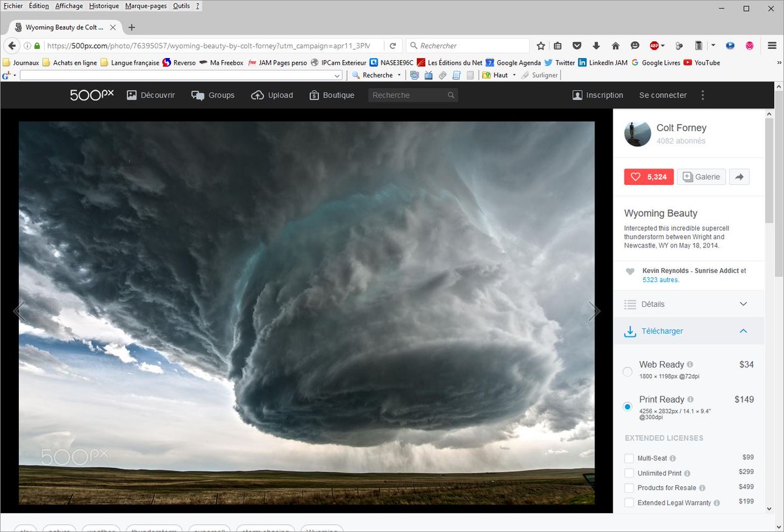Screen dimensions: 784x532
Task: Click the Products for Resale info icon
Action: (x=702, y=488)
